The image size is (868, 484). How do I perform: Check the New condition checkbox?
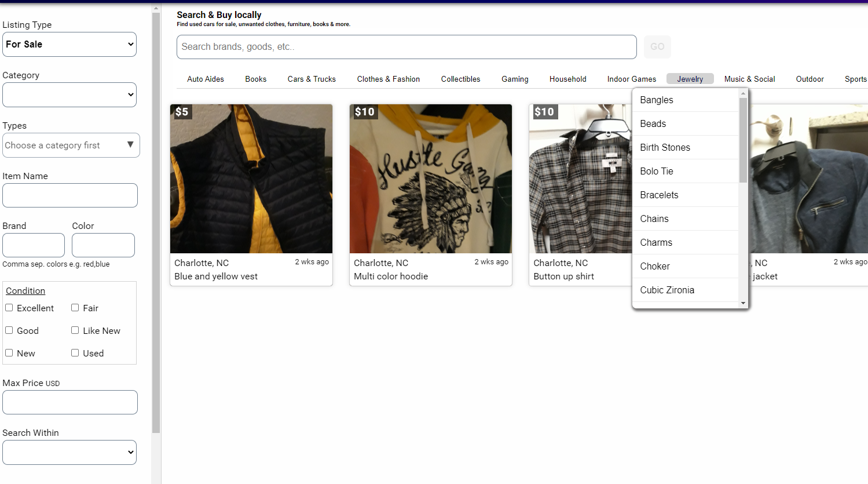[9, 353]
